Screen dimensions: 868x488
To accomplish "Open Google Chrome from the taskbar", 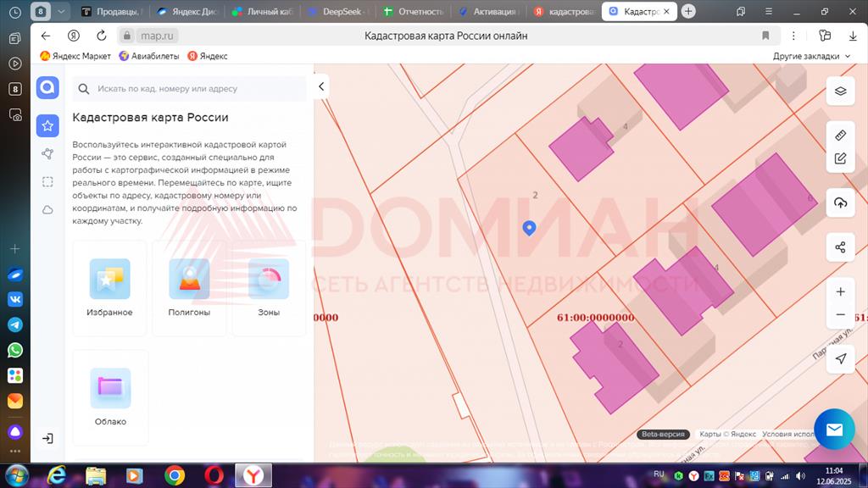I will click(175, 475).
